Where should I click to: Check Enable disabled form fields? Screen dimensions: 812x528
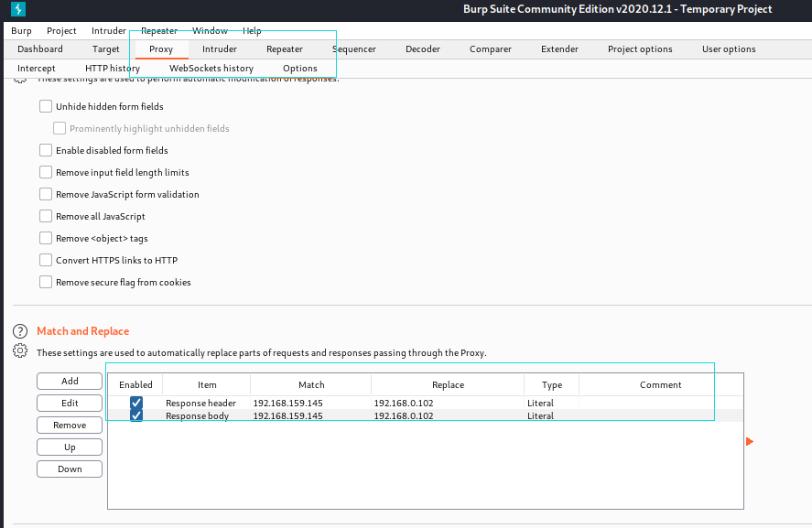pos(46,151)
